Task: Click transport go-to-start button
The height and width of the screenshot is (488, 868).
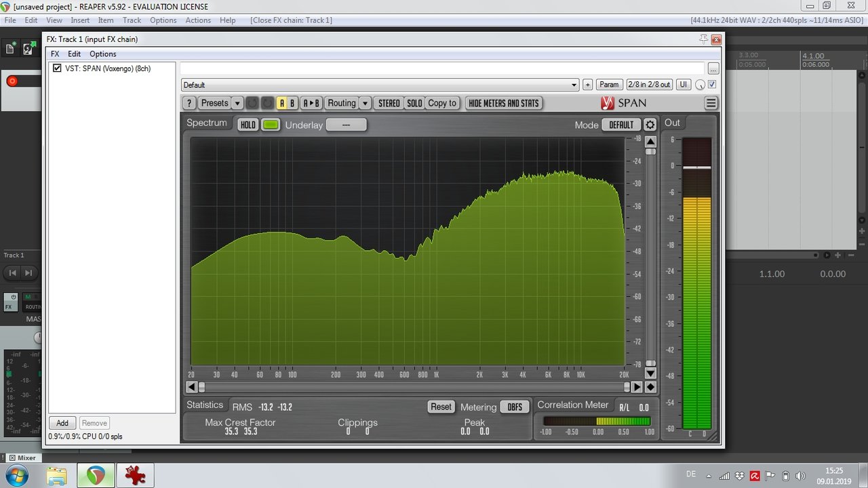Action: (x=12, y=273)
